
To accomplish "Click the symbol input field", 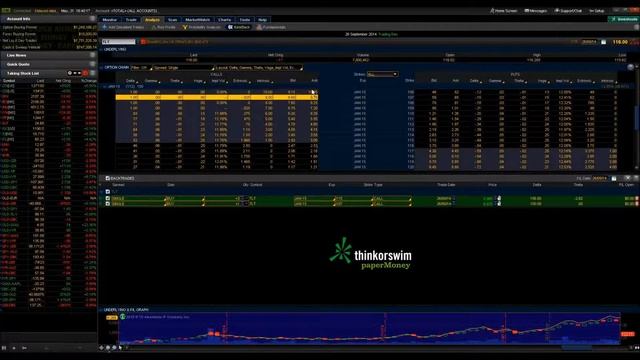I will (118, 42).
